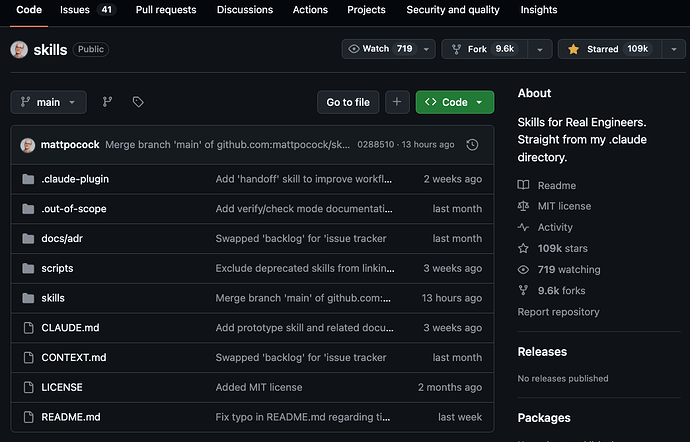The image size is (690, 442).
Task: Click the plus add file button
Action: (397, 102)
